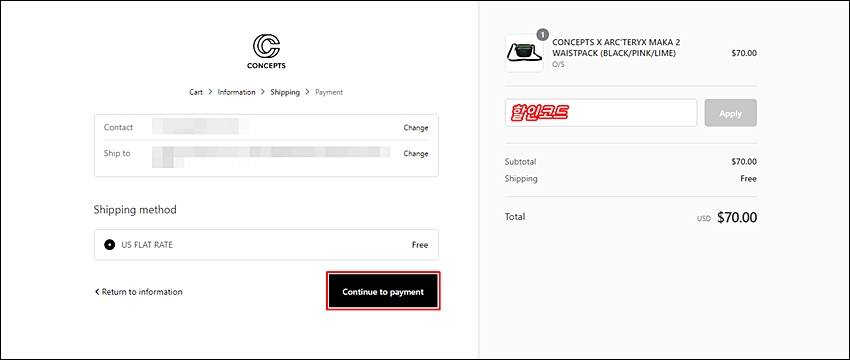Click the Concepts logo icon
This screenshot has width=850, height=360.
(266, 47)
